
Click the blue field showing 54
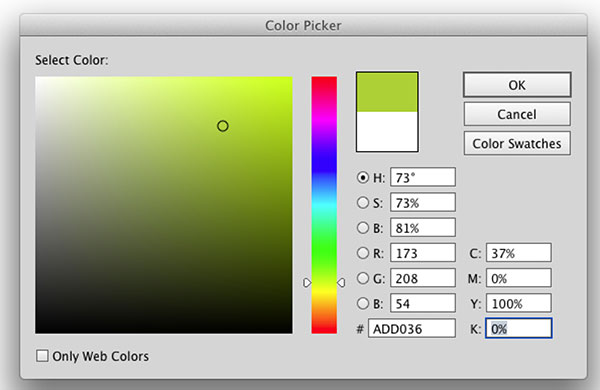tap(423, 304)
